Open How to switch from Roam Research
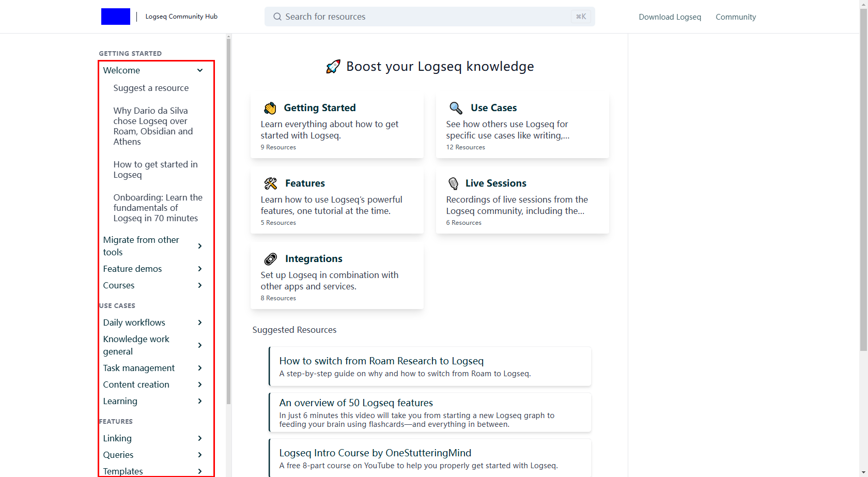Viewport: 868px width, 477px height. point(381,361)
